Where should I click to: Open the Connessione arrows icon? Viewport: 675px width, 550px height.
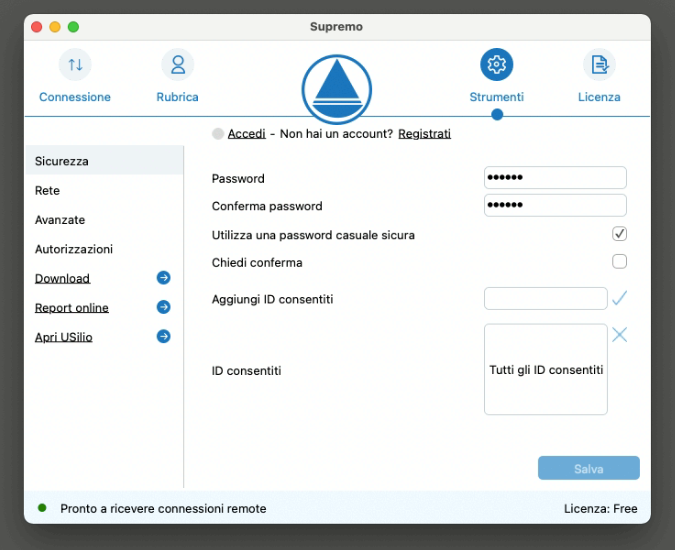click(x=75, y=65)
